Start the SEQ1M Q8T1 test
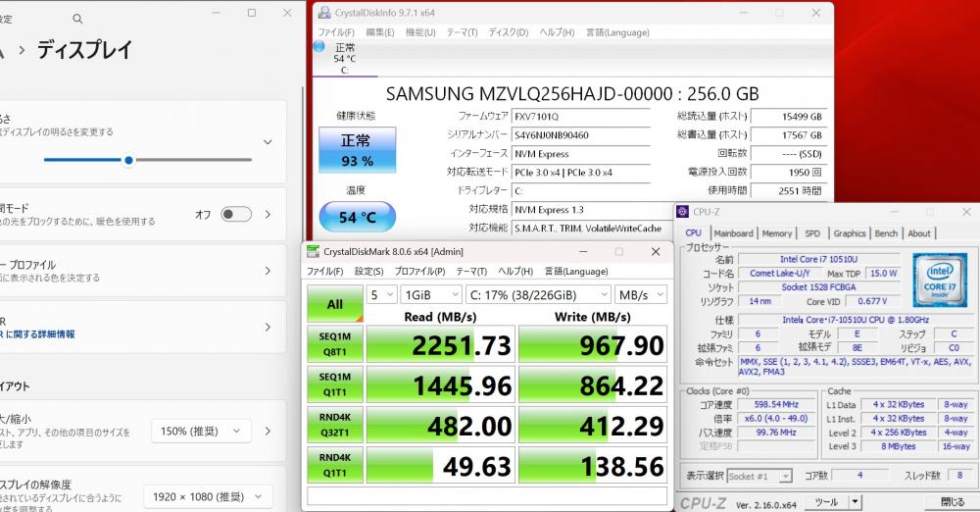This screenshot has width=980, height=512. click(x=335, y=344)
